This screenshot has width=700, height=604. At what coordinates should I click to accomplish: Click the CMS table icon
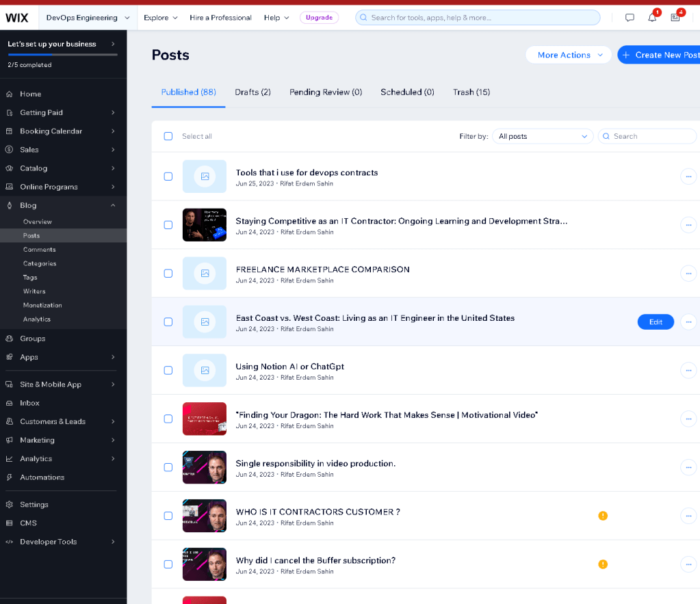coord(10,523)
